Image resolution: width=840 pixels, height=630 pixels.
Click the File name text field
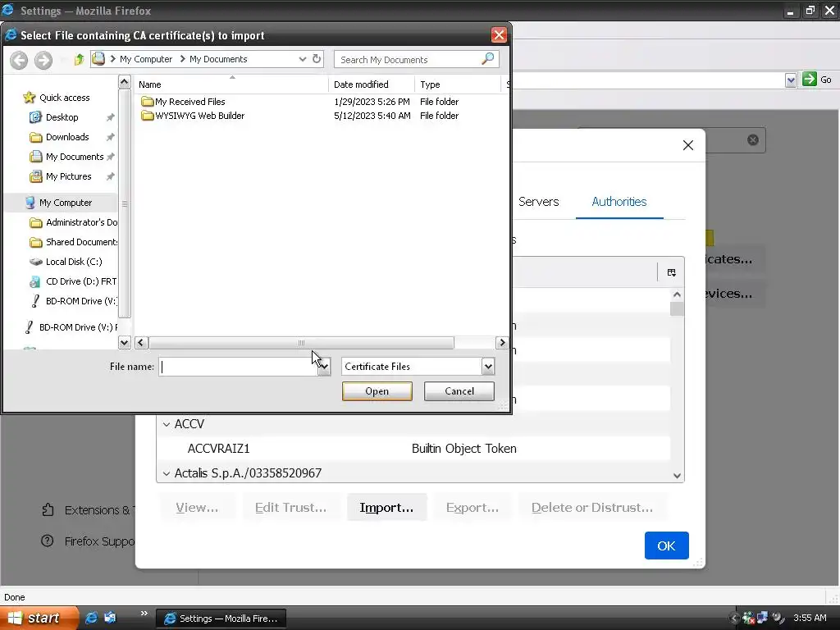(239, 367)
